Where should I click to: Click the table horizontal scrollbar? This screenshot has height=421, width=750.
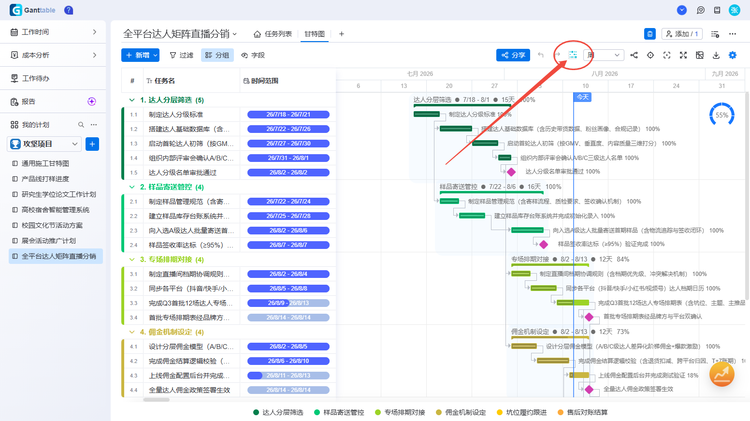pyautogui.click(x=156, y=399)
